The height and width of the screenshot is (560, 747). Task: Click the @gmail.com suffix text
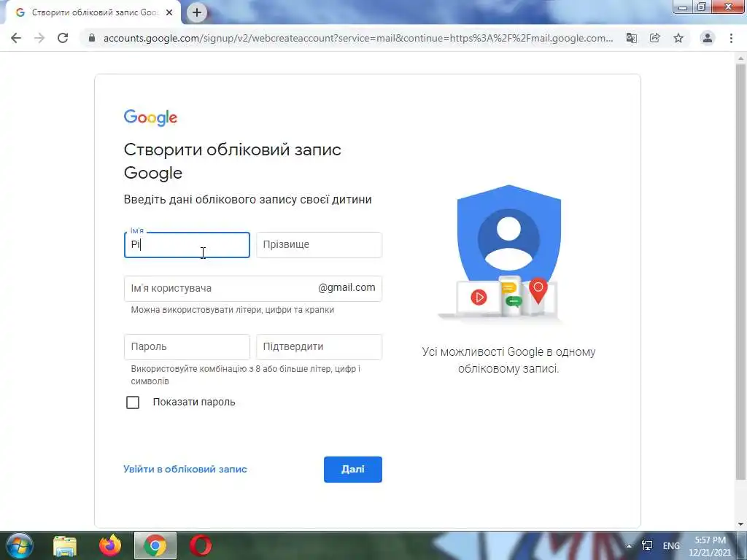click(347, 287)
